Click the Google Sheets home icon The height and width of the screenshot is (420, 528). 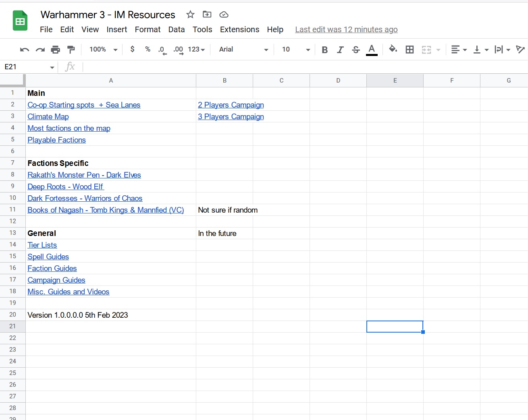click(x=20, y=21)
